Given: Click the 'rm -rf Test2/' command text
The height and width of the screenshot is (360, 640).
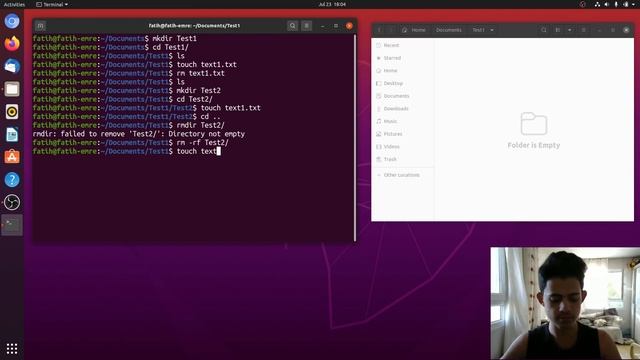Looking at the screenshot, I should point(202,142).
